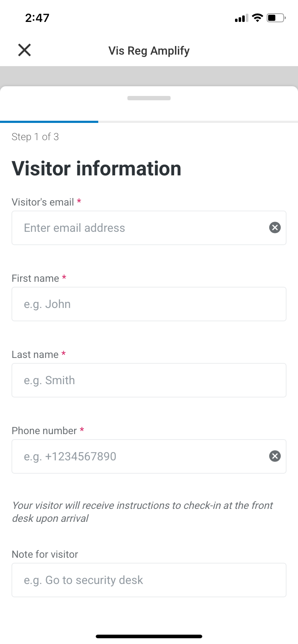Tap the check-in instructions notice text
298x644 pixels.
coord(143,512)
